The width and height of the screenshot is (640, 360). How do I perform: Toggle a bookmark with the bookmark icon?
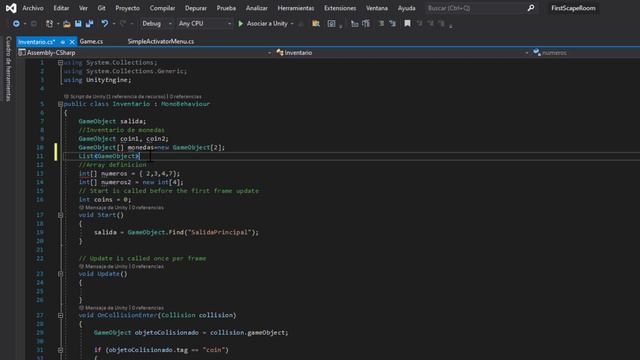(407, 24)
